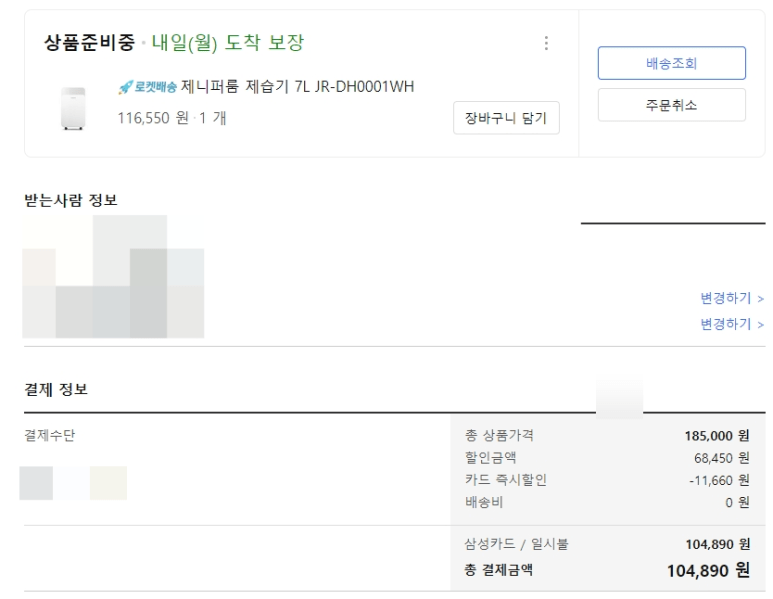Open the three-dot more options menu
Screen dimensions: 773x599
[x=546, y=44]
